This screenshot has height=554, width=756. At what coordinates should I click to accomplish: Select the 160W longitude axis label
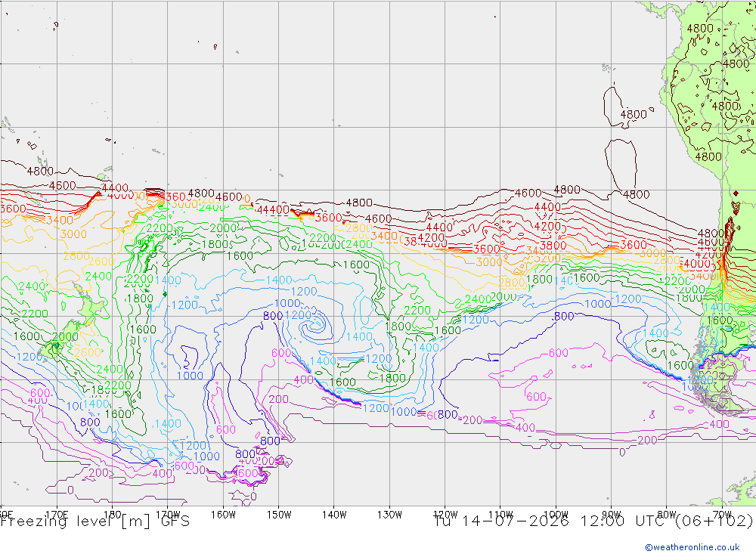[x=223, y=515]
